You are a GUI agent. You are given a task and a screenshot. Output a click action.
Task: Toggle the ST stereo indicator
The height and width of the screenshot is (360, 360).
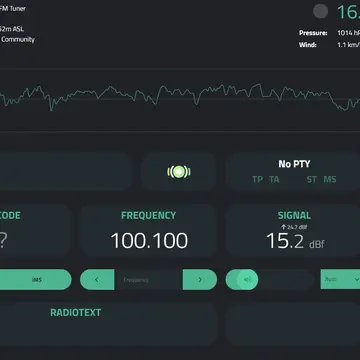click(x=312, y=180)
